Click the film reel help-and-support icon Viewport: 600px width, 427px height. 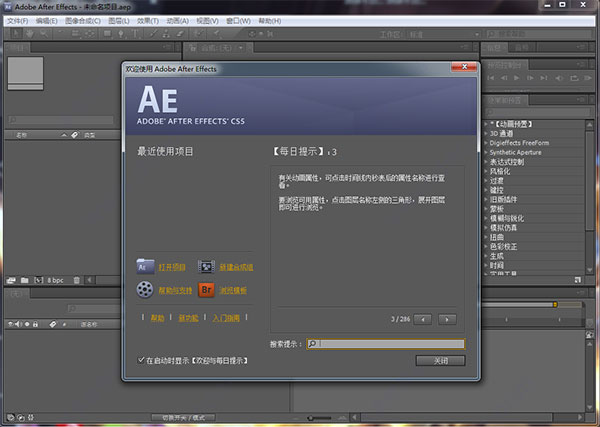(145, 290)
